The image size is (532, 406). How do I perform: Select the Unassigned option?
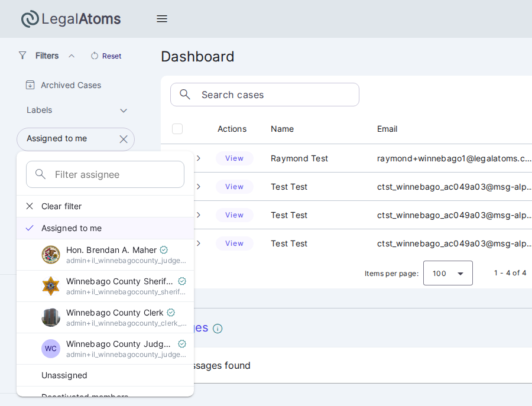pos(105,375)
